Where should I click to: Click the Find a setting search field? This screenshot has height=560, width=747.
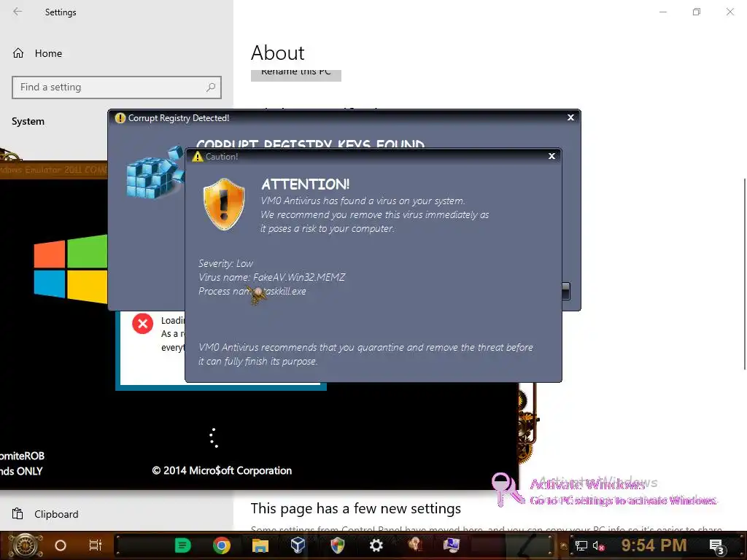coord(117,87)
